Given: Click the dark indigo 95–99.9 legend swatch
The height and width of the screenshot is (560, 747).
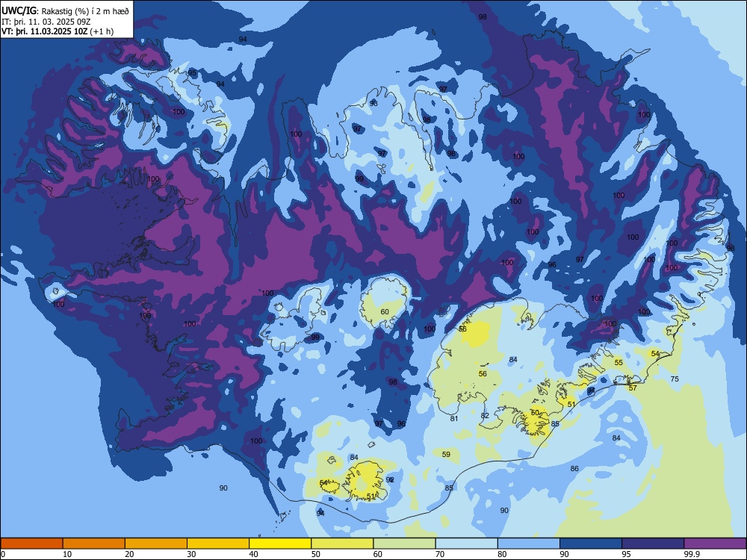Looking at the screenshot, I should click(653, 544).
